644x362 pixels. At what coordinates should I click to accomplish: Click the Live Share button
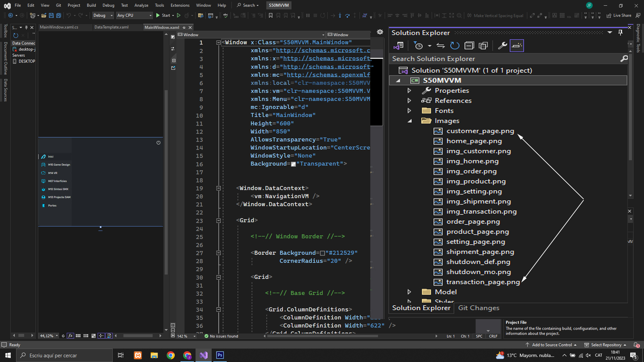(619, 15)
